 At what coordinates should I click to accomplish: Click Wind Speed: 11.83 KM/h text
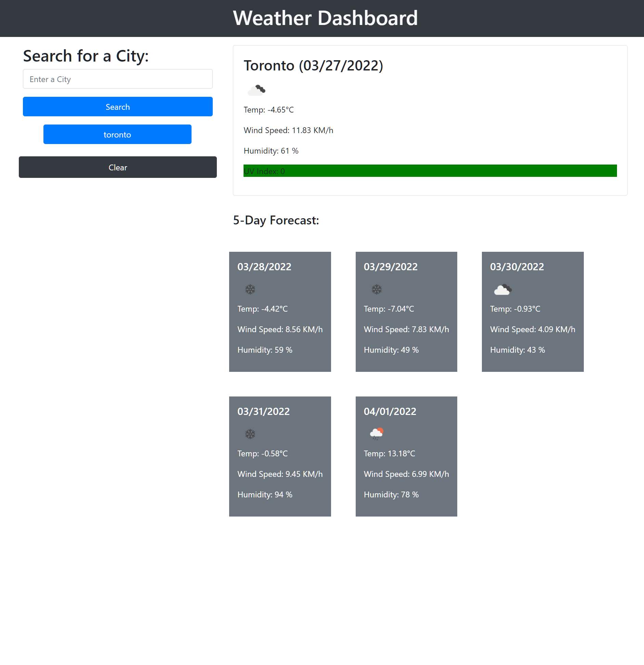[288, 130]
